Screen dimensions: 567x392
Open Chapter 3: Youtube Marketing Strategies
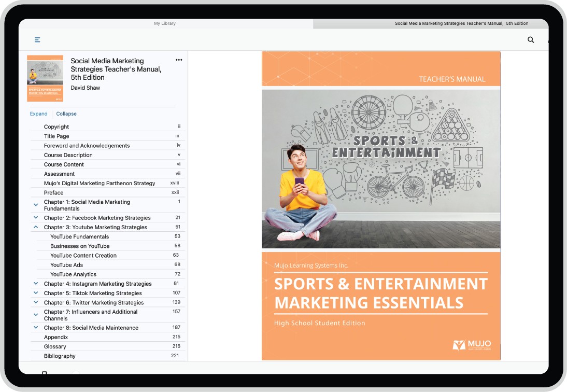[x=95, y=227]
